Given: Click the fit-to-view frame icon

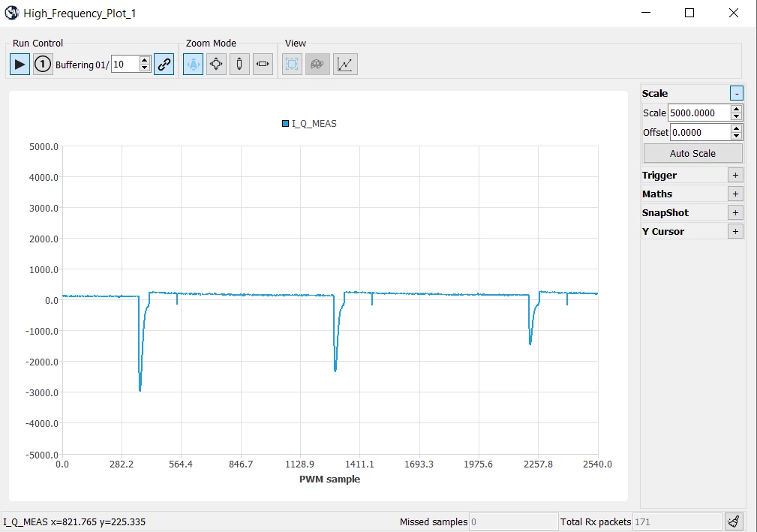Looking at the screenshot, I should (x=292, y=65).
